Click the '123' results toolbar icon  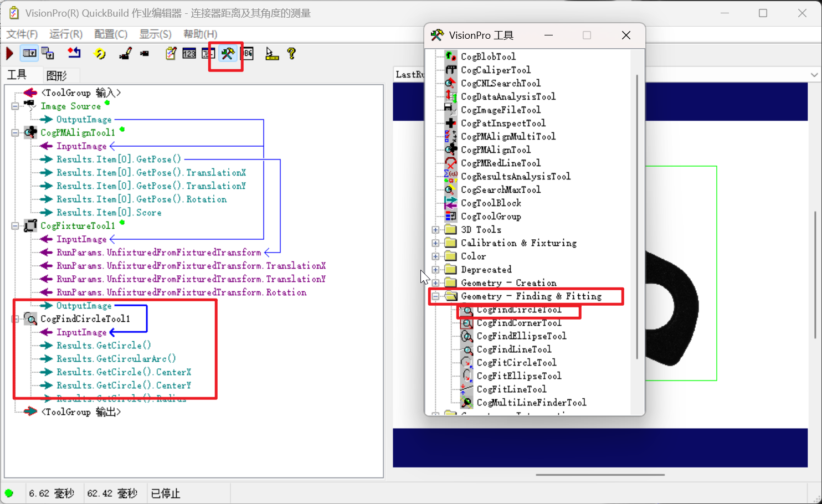(189, 54)
